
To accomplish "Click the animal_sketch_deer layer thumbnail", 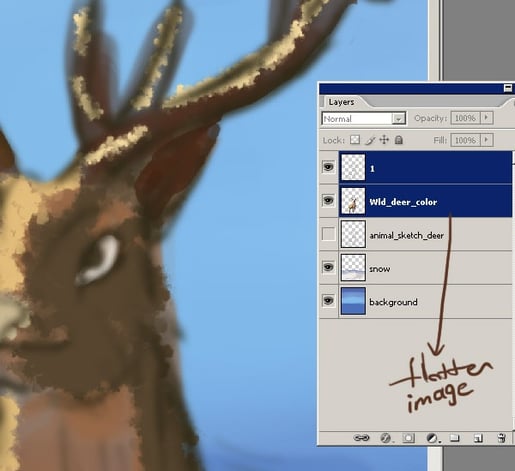I will 353,234.
